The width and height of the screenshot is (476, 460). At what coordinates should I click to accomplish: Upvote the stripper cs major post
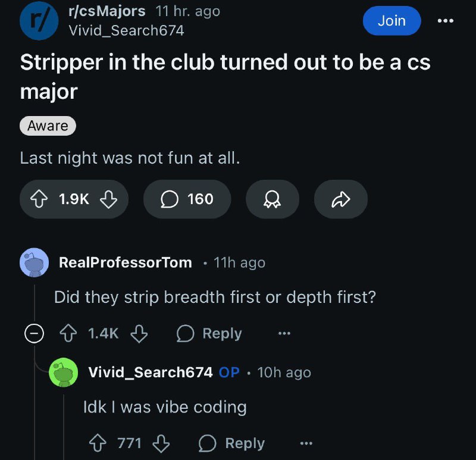pos(39,199)
